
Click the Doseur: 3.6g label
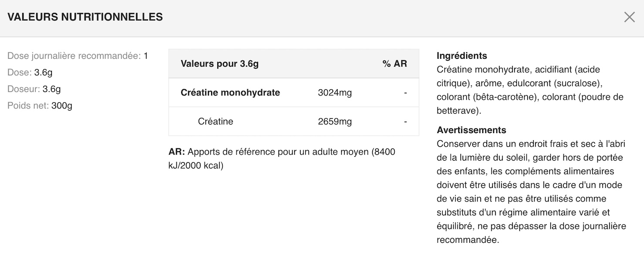click(x=34, y=89)
